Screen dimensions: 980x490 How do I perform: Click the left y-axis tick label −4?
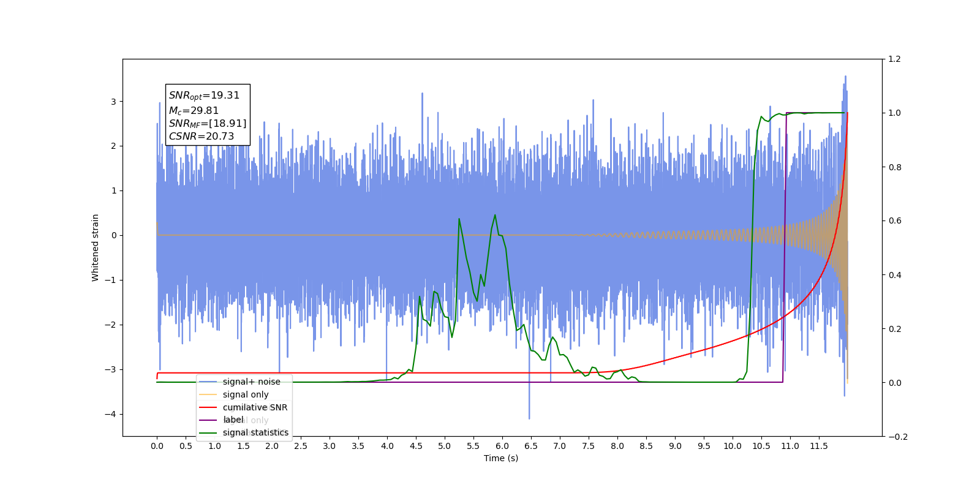click(111, 414)
